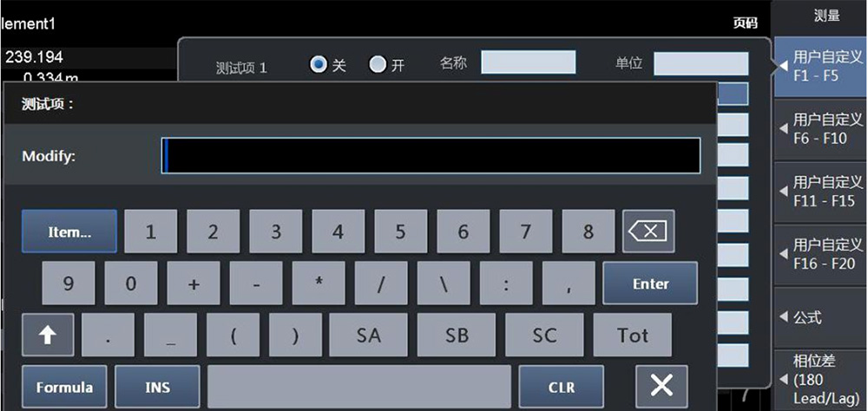Click the Modify text input field
Viewport: 868px width, 411px height.
(431, 155)
